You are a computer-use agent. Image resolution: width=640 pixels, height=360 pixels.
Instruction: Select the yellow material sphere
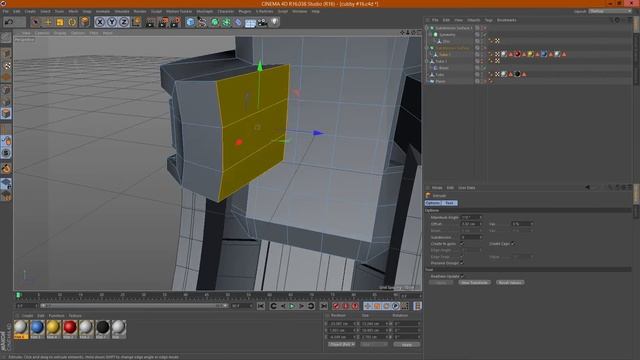pyautogui.click(x=53, y=327)
